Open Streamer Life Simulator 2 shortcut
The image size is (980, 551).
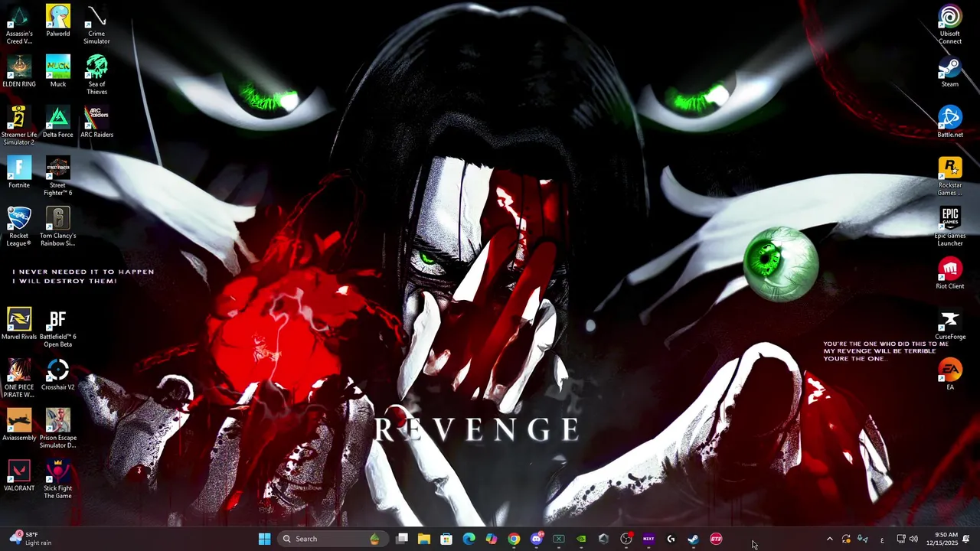pyautogui.click(x=19, y=126)
